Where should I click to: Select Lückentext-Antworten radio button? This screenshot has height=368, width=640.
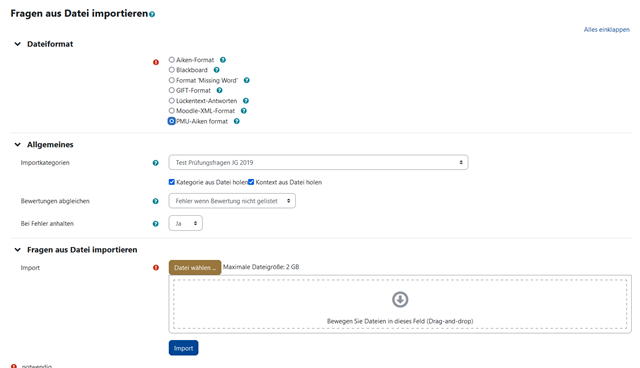pyautogui.click(x=172, y=100)
